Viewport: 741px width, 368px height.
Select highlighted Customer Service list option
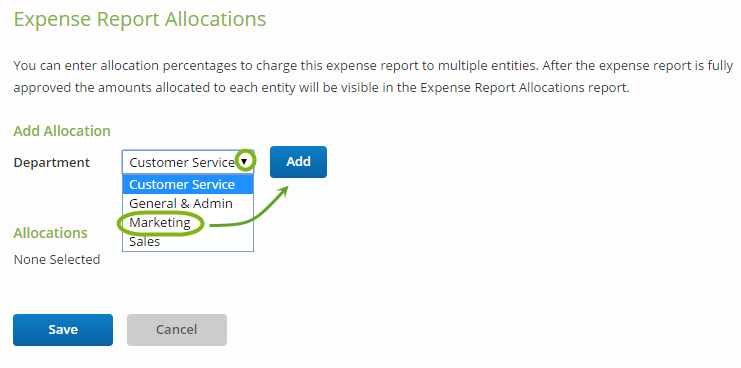pyautogui.click(x=188, y=184)
